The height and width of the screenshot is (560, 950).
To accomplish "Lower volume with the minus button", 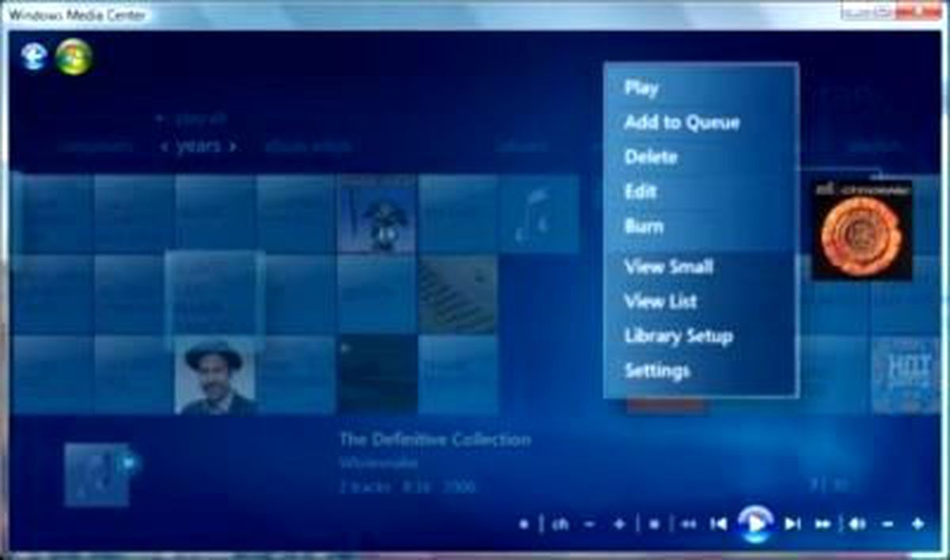I will [x=888, y=524].
